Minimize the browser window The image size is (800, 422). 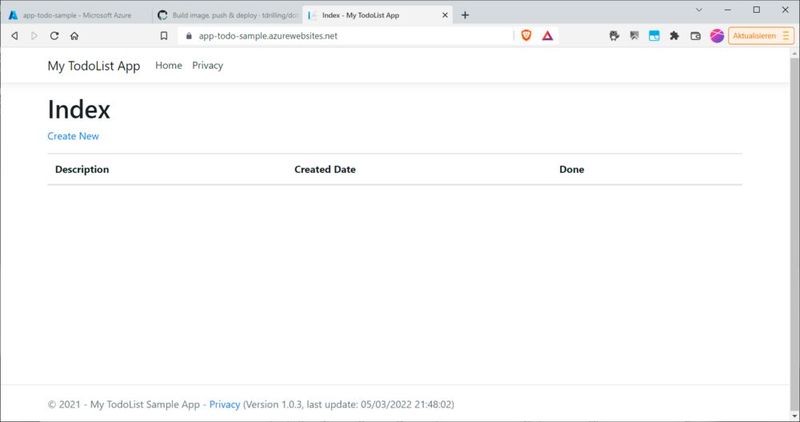pyautogui.click(x=728, y=10)
